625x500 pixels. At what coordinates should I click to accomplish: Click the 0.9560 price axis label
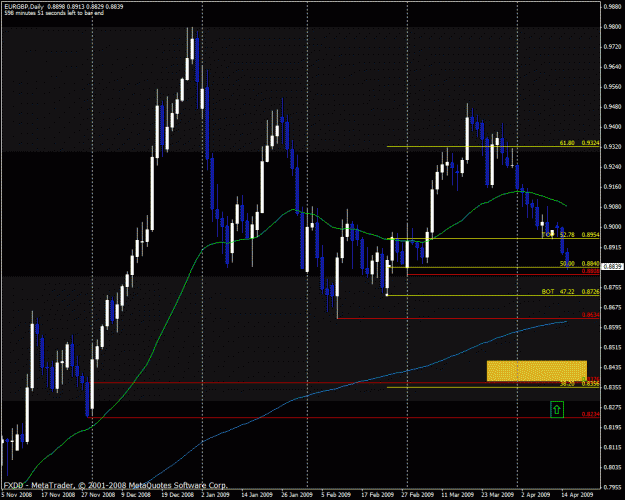tap(613, 87)
